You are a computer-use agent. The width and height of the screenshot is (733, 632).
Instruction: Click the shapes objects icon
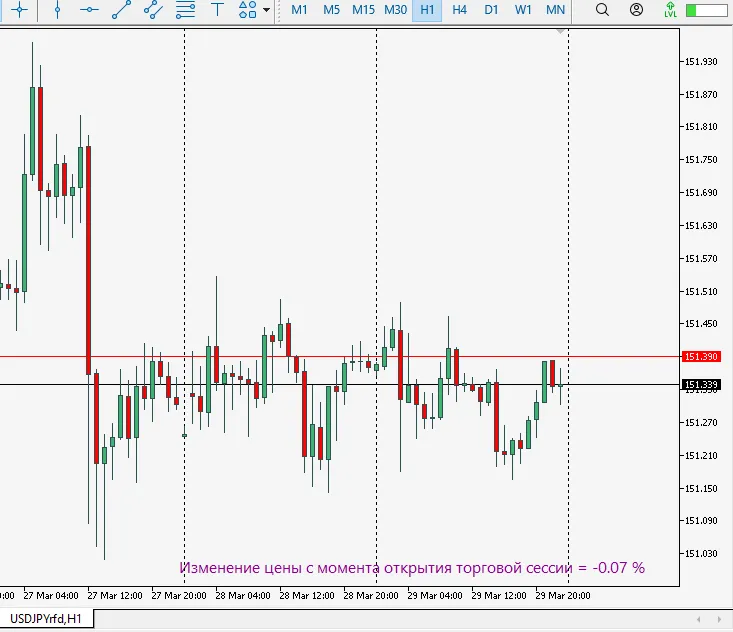point(248,10)
